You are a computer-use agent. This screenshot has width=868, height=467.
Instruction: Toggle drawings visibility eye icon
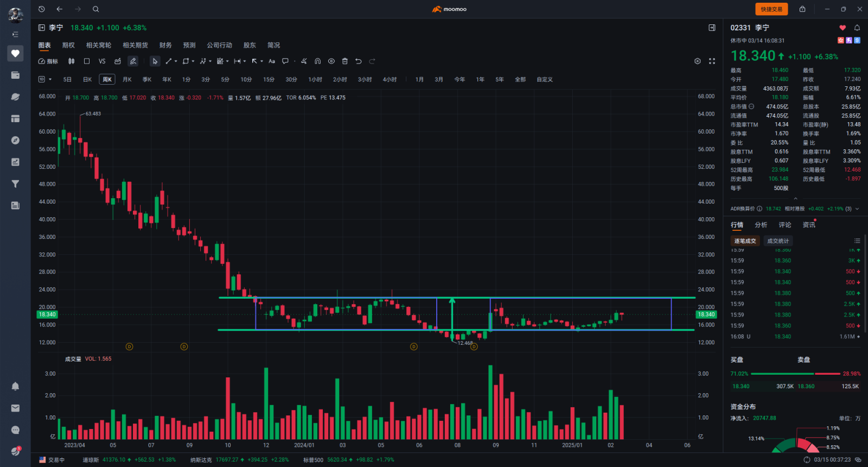[331, 61]
